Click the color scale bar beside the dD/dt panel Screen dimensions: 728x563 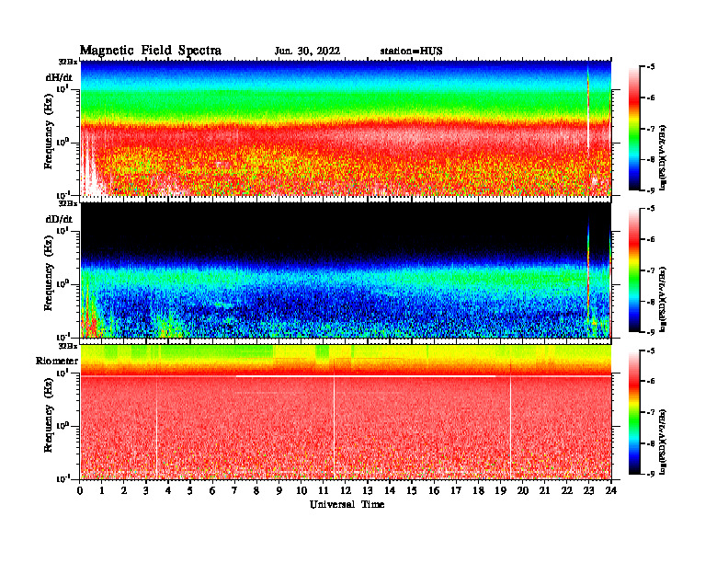pyautogui.click(x=633, y=270)
